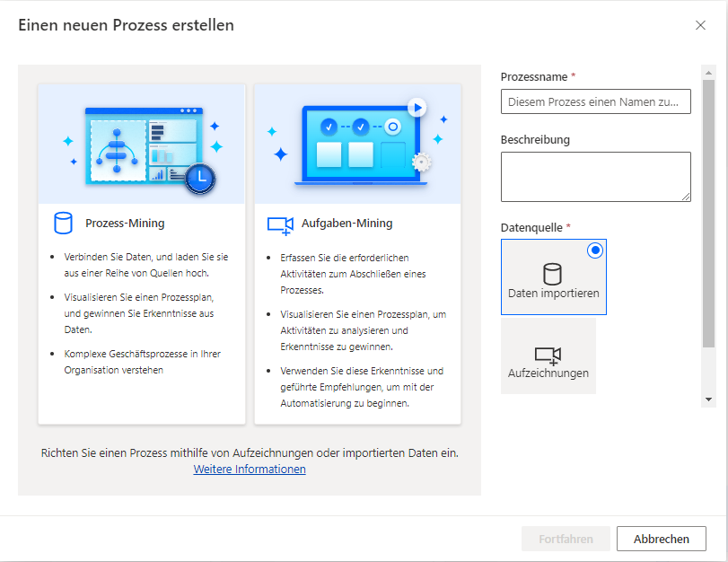Screen dimensions: 728x562
Task: Click the vertical scrollbar thumb
Action: (708, 215)
